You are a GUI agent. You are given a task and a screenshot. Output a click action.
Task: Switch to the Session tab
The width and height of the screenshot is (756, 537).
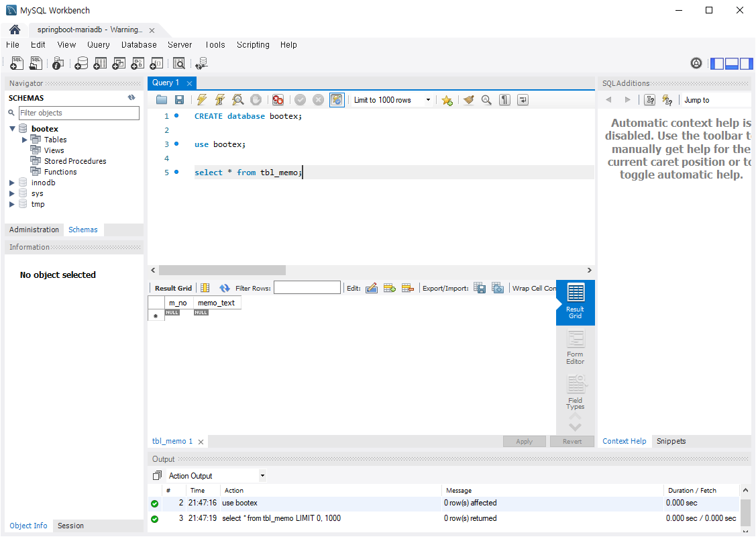(x=70, y=526)
